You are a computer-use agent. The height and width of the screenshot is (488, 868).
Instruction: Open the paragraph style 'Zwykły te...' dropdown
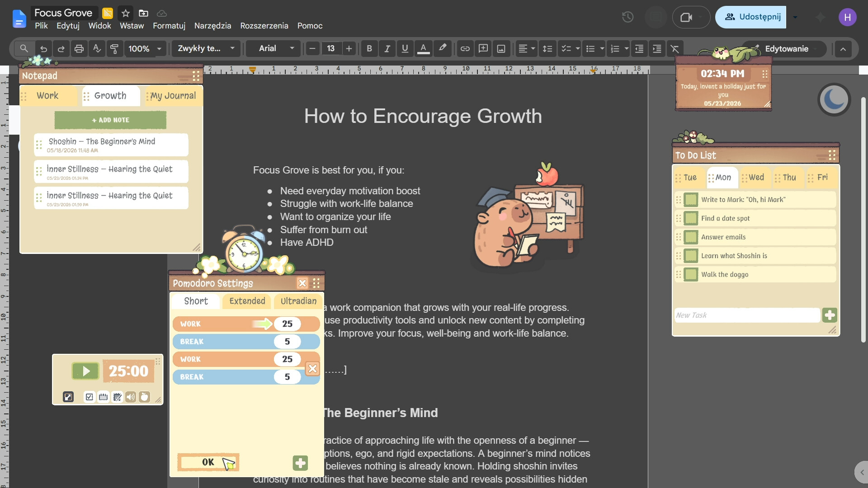(x=206, y=49)
